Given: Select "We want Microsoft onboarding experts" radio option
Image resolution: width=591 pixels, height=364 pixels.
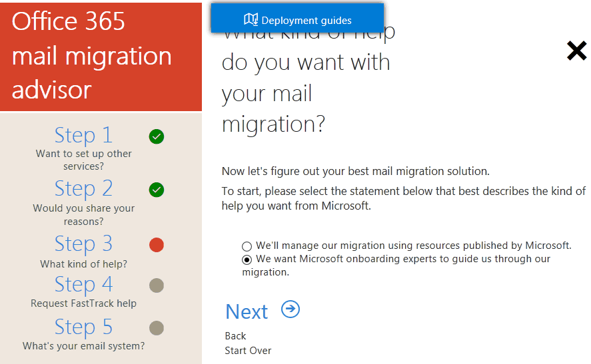Looking at the screenshot, I should [247, 260].
